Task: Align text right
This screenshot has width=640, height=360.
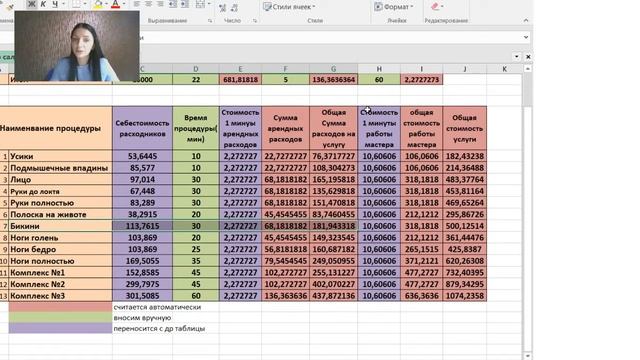Action: pos(160,4)
